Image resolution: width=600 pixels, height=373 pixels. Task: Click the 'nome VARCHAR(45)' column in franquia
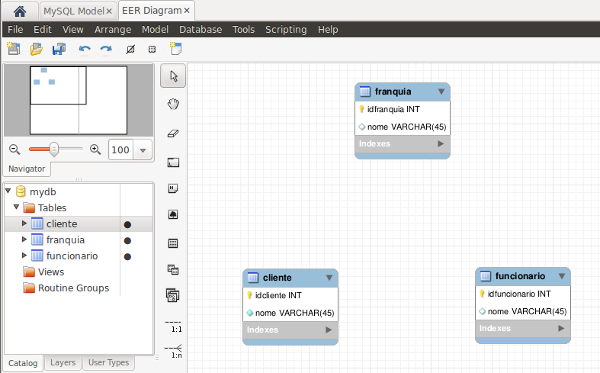tap(403, 127)
